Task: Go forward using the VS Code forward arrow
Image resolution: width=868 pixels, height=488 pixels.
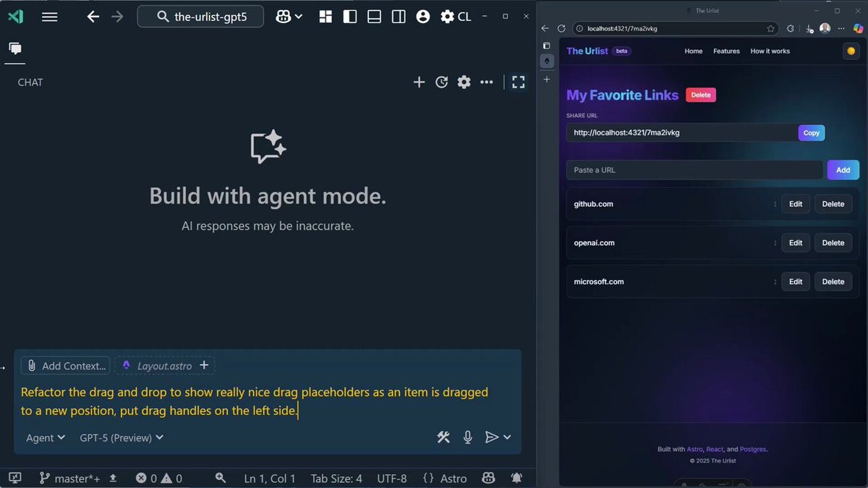Action: pos(117,17)
